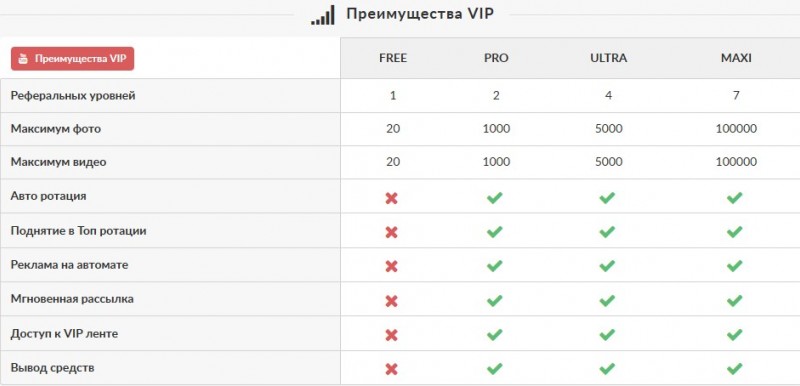Click the signal bars icon beside the title
The width and height of the screenshot is (800, 386).
coord(323,15)
